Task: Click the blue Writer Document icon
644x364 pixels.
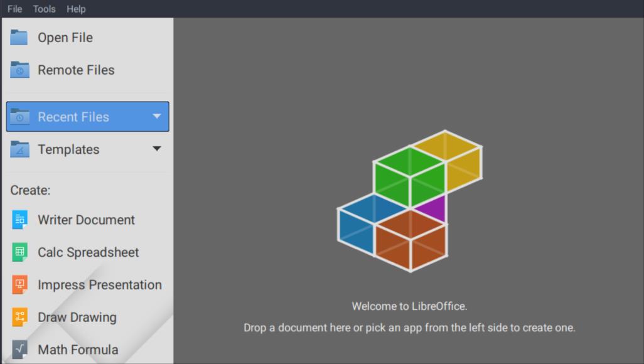Action: click(19, 220)
